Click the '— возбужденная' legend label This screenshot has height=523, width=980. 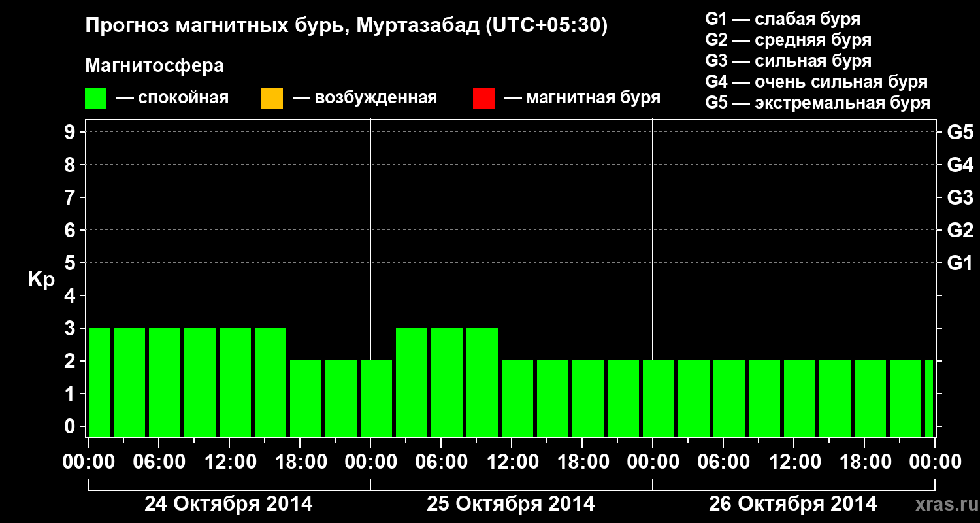pos(365,99)
